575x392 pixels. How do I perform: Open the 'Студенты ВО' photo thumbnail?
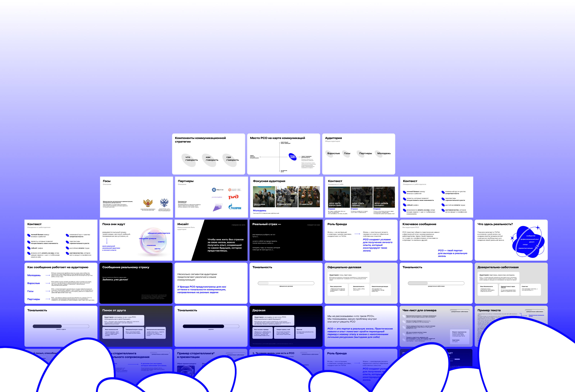[309, 197]
